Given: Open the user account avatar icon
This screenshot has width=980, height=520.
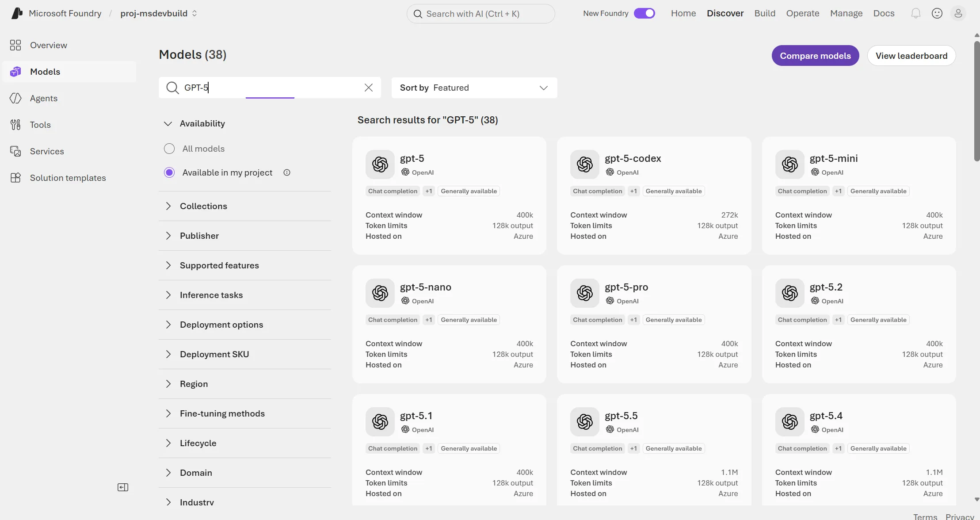Looking at the screenshot, I should click(x=958, y=13).
